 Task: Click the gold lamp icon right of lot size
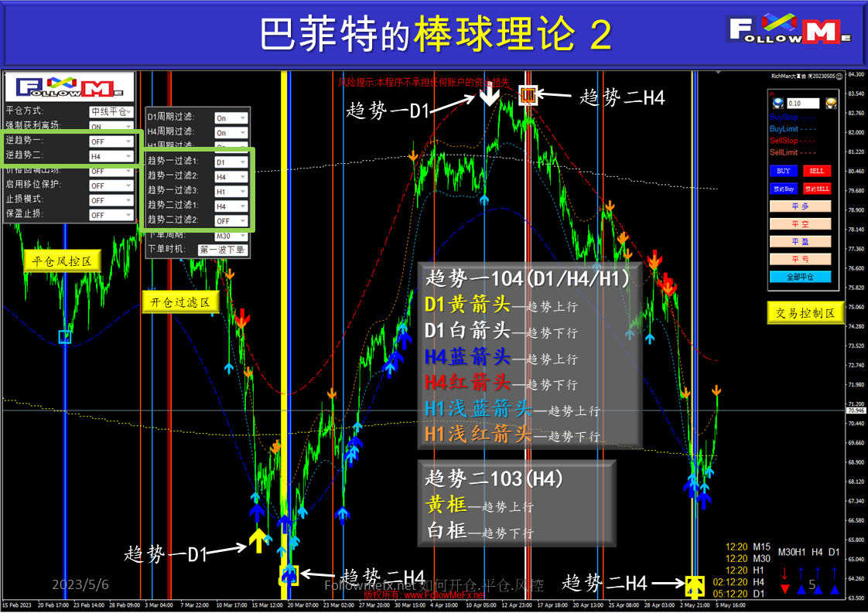point(831,104)
